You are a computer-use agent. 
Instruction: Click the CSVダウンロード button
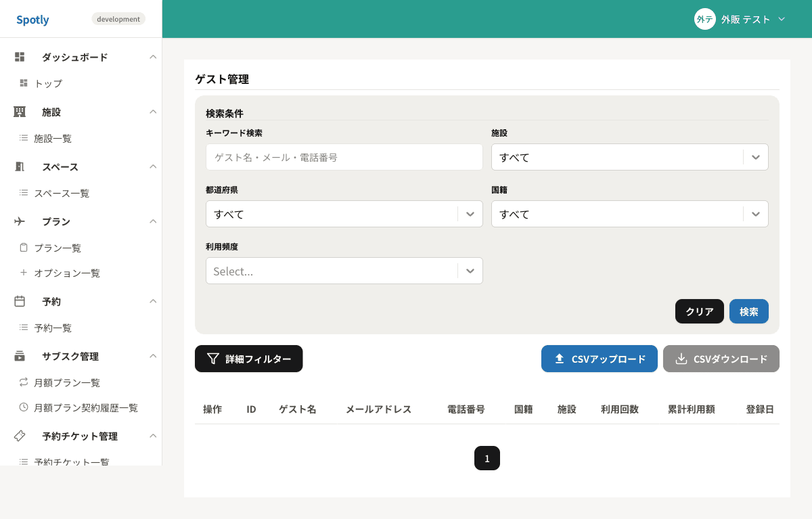click(721, 359)
